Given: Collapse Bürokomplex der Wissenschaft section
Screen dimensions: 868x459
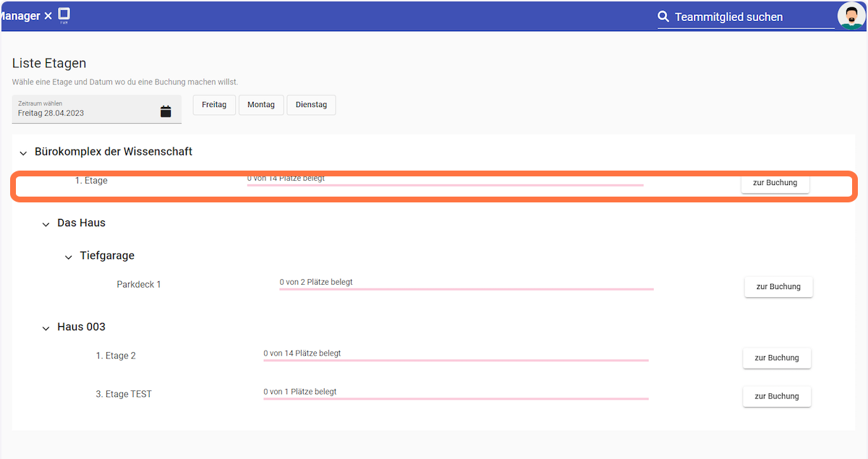Looking at the screenshot, I should pos(24,153).
